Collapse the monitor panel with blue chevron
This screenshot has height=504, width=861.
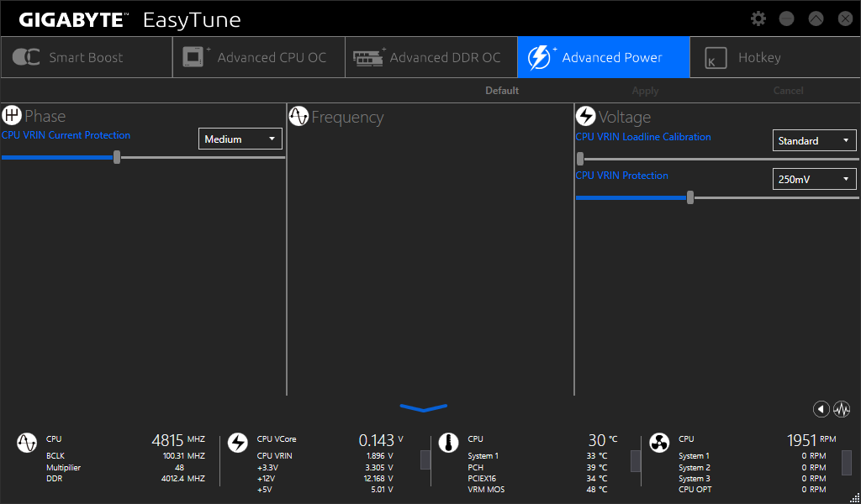[424, 407]
